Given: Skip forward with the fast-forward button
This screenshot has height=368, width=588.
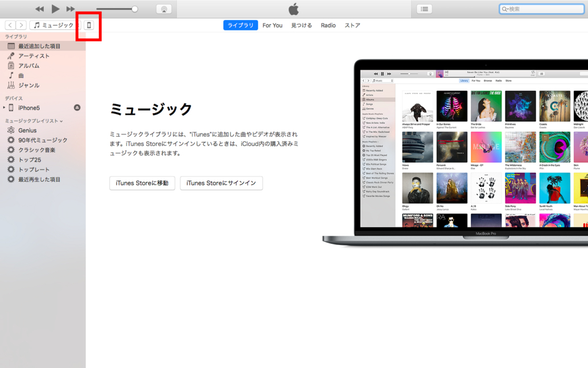Looking at the screenshot, I should [x=71, y=9].
